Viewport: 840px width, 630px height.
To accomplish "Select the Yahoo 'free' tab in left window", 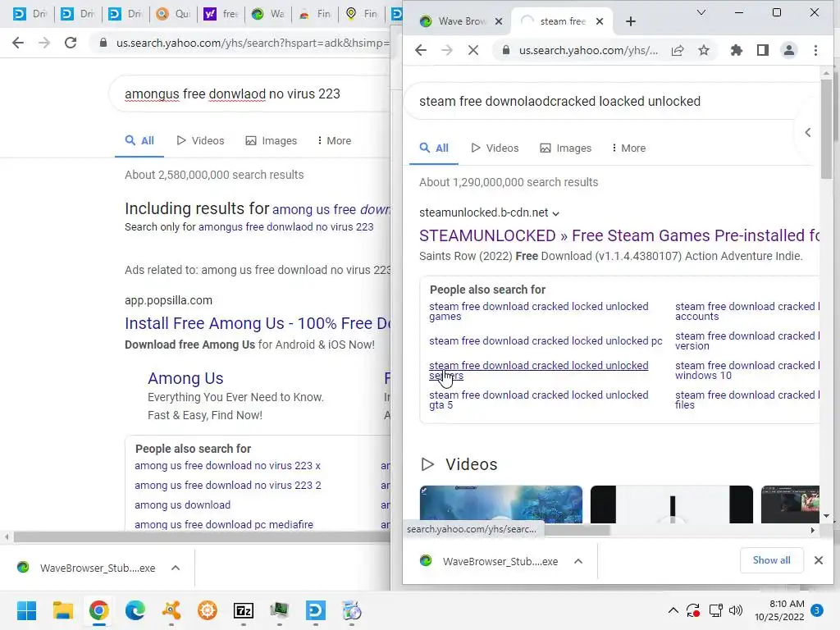I will pyautogui.click(x=220, y=13).
